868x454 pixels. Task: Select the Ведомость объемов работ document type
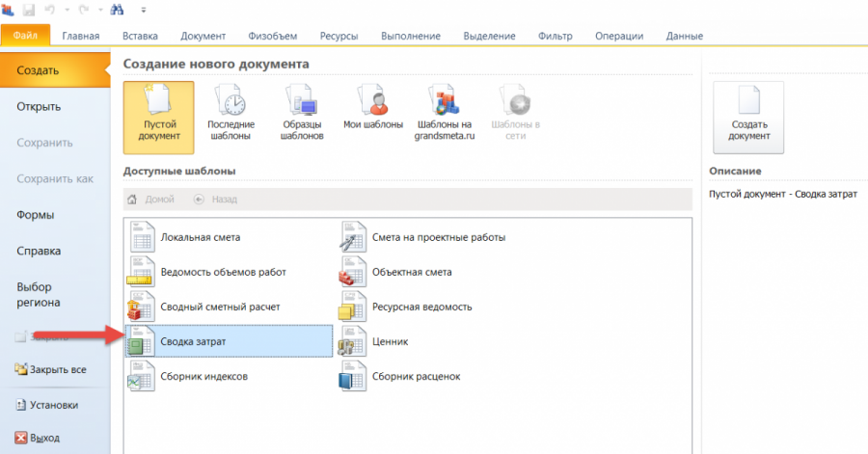tap(230, 272)
